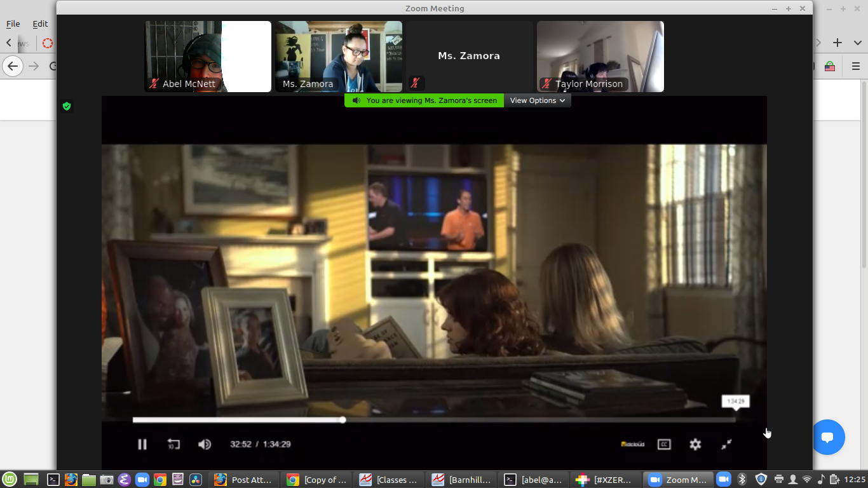This screenshot has height=488, width=868.
Task: Open the battery power tray icon
Action: (835, 480)
